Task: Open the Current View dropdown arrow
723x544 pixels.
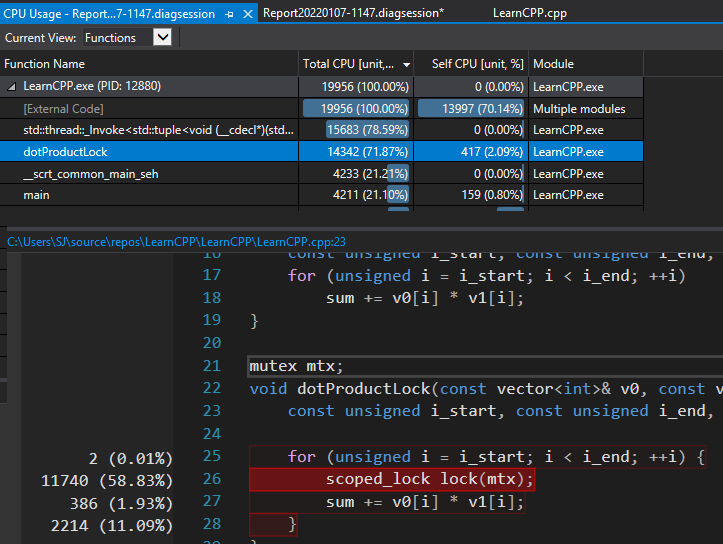Action: 162,37
